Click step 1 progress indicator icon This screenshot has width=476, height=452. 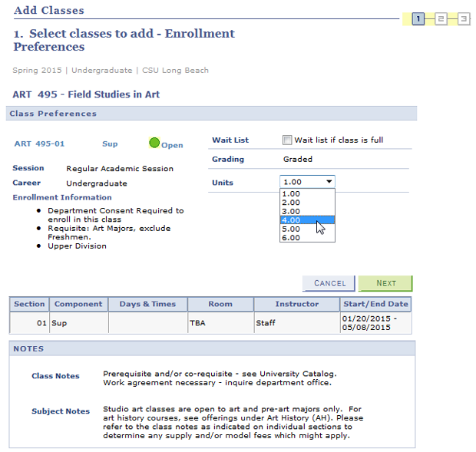[x=418, y=19]
